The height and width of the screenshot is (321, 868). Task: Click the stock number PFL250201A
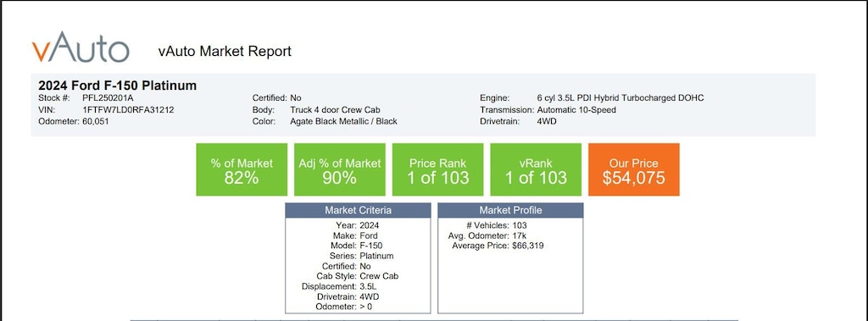point(108,98)
